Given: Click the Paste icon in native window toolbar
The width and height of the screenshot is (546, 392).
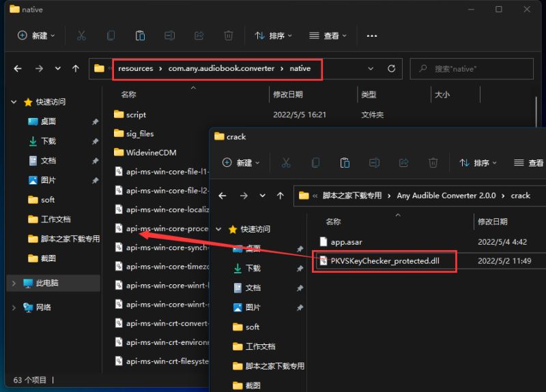Looking at the screenshot, I should pyautogui.click(x=140, y=35).
